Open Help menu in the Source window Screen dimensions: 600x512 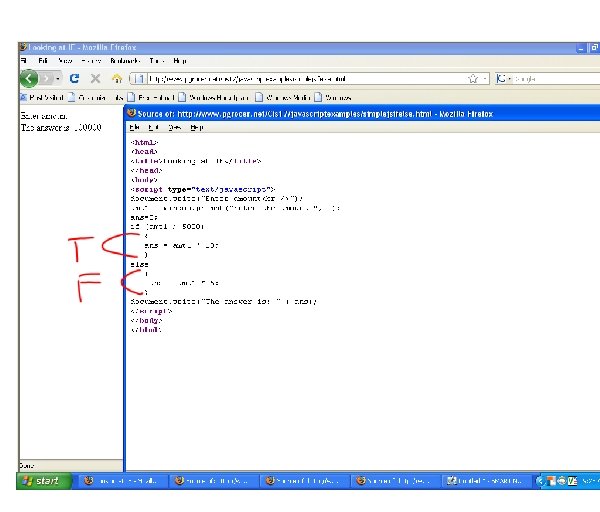[197, 127]
